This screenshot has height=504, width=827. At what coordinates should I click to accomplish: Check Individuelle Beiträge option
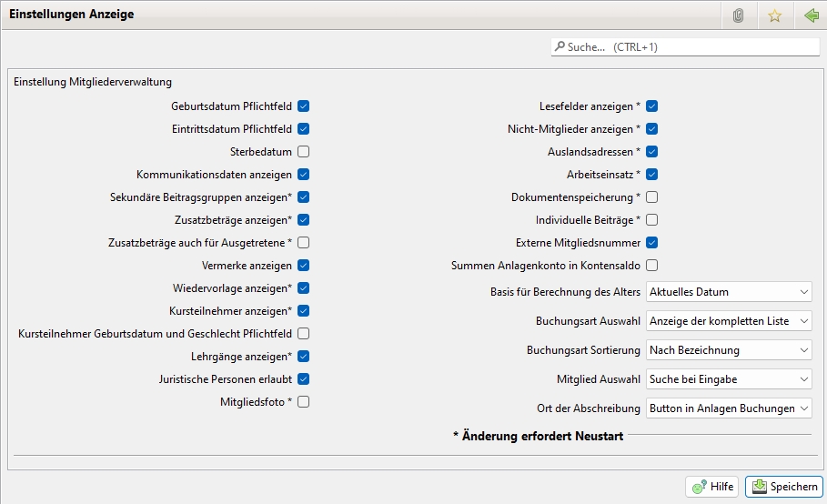[651, 220]
